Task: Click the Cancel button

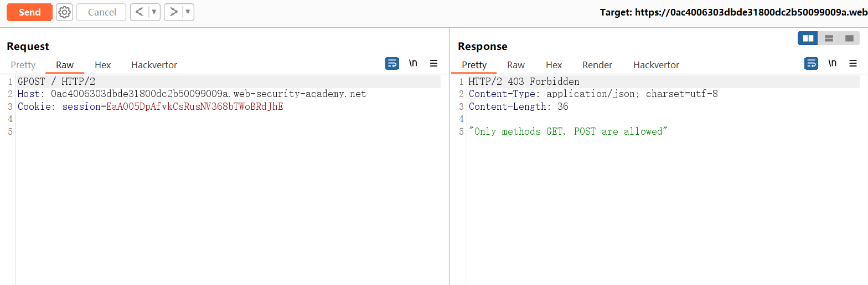Action: (x=101, y=12)
